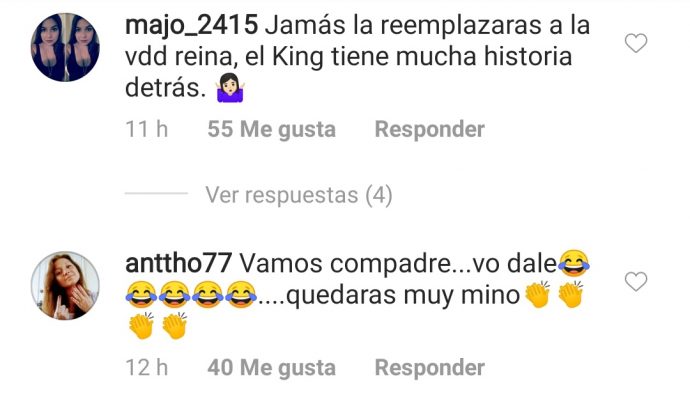The image size is (690, 404).
Task: Expand Ver respuestas (4)
Action: tap(299, 195)
